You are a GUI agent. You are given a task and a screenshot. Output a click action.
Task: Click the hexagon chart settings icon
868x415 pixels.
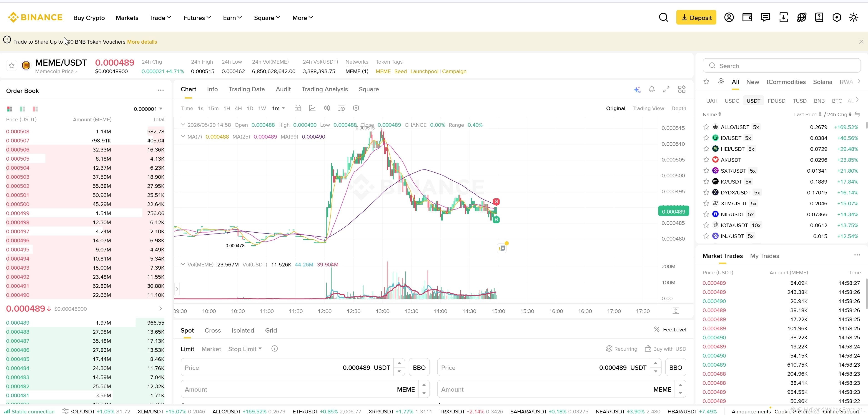(x=356, y=108)
